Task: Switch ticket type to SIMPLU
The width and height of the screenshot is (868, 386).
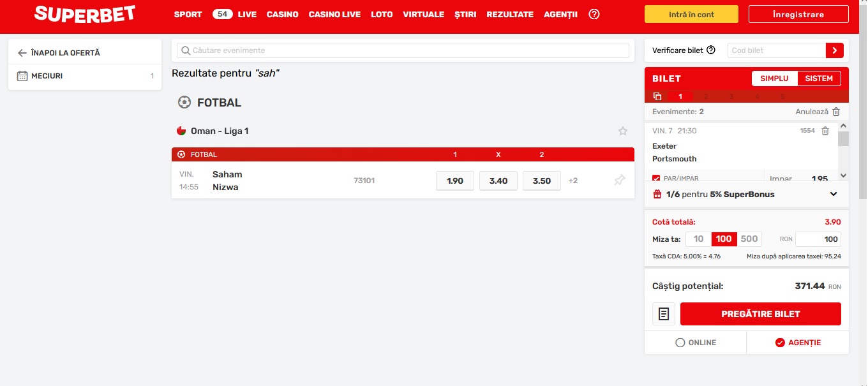Action: coord(775,78)
